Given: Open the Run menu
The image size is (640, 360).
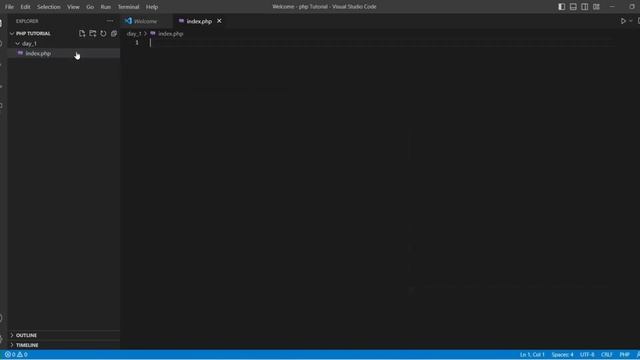Looking at the screenshot, I should 106,7.
